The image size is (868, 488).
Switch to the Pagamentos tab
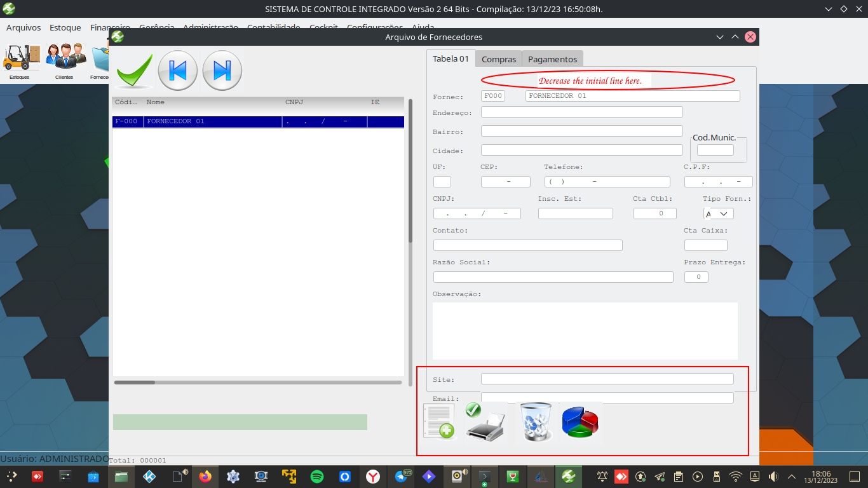pyautogui.click(x=553, y=59)
